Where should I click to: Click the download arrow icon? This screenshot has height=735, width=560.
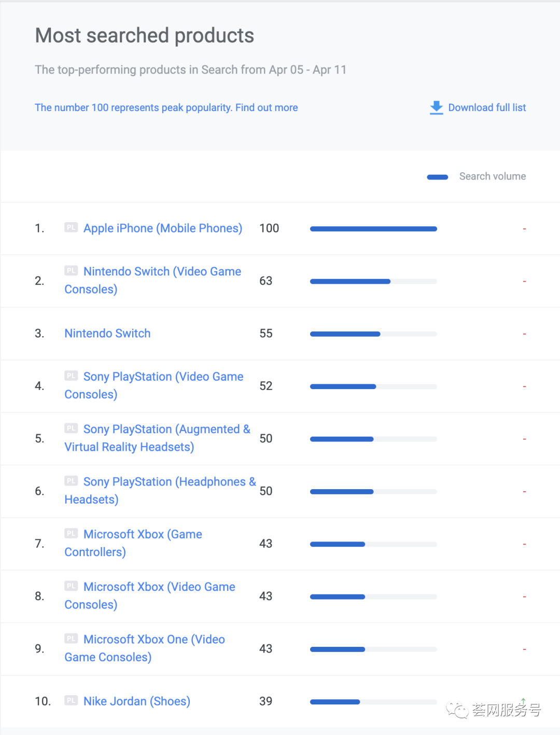tap(436, 107)
